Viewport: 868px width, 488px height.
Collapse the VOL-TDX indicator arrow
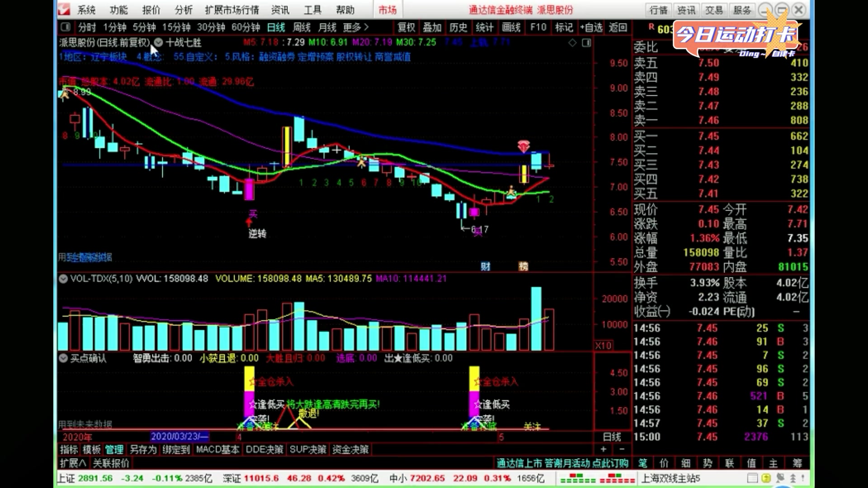(63, 279)
